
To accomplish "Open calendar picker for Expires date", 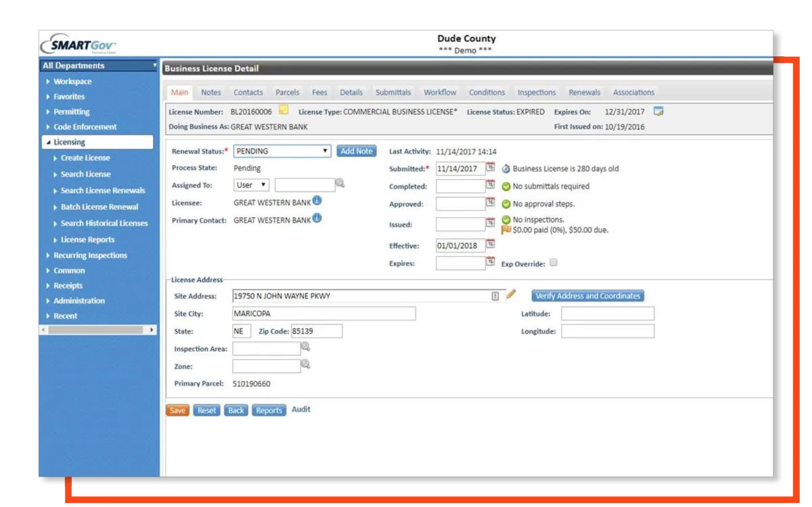I will coord(491,262).
